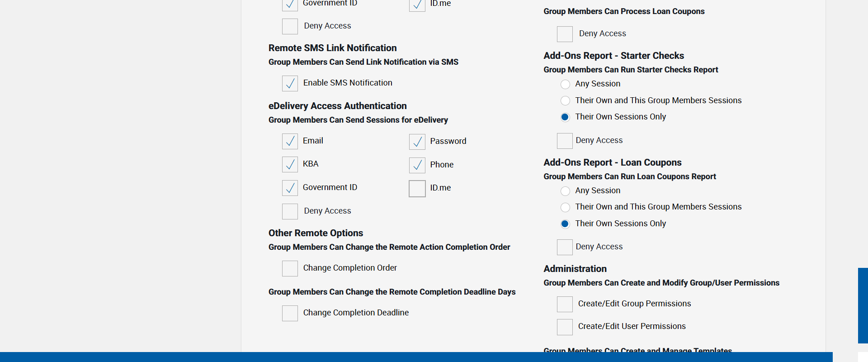Image resolution: width=868 pixels, height=362 pixels.
Task: Click 'Group Members Can Create and Modify Group/User Permissions'
Action: (661, 283)
